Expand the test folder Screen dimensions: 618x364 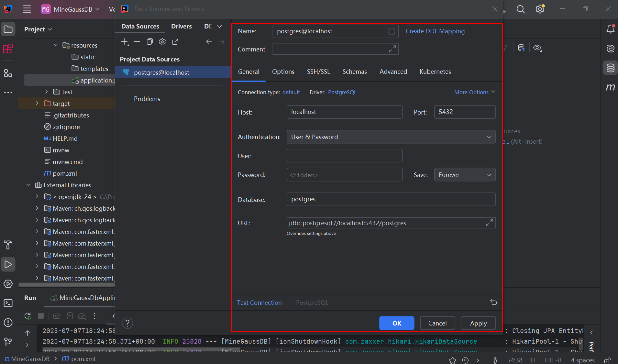pos(46,92)
